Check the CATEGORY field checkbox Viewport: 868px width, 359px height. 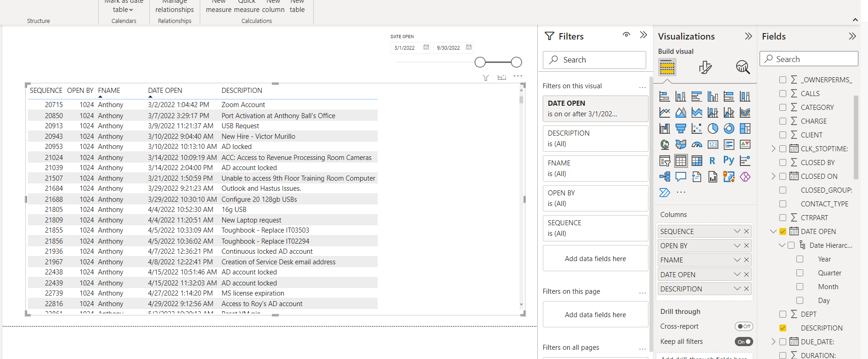pos(783,107)
